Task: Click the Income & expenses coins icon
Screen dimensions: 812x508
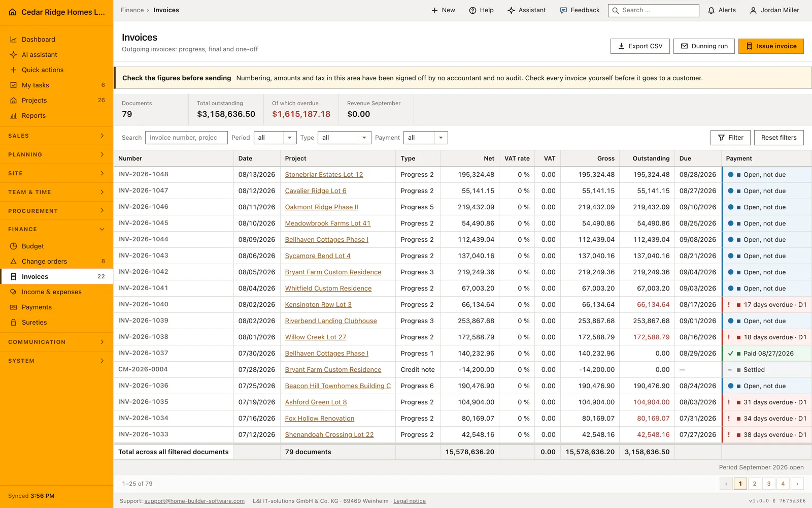Action: pyautogui.click(x=14, y=292)
